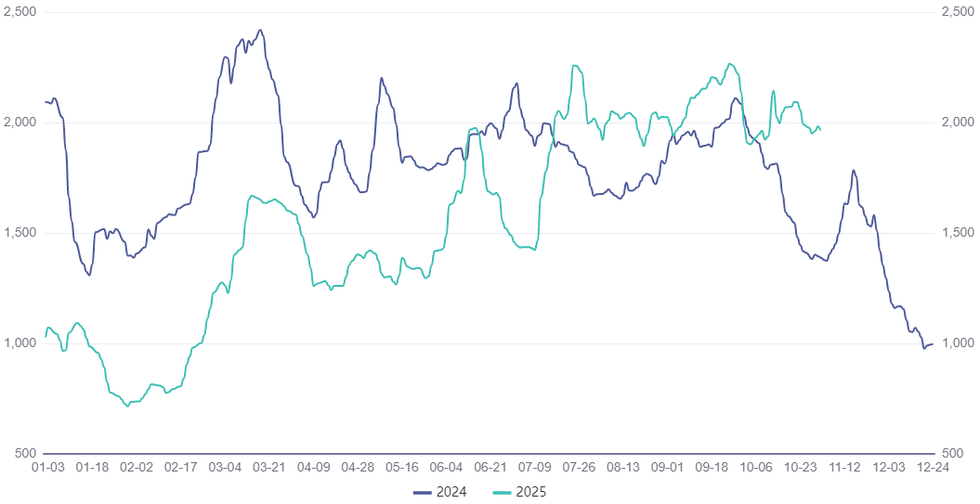
Task: Select the 10-23 x-axis date label
Action: coord(800,468)
